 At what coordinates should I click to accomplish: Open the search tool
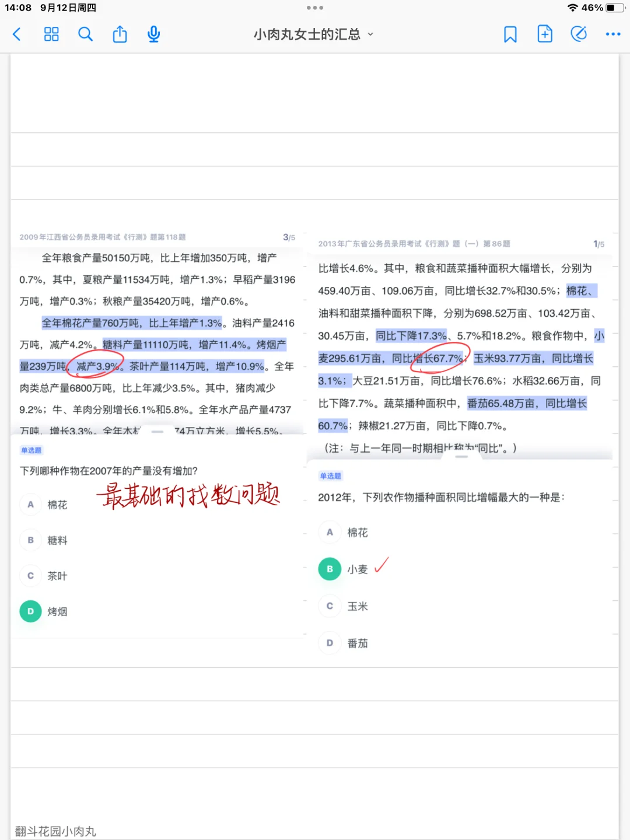pos(85,34)
